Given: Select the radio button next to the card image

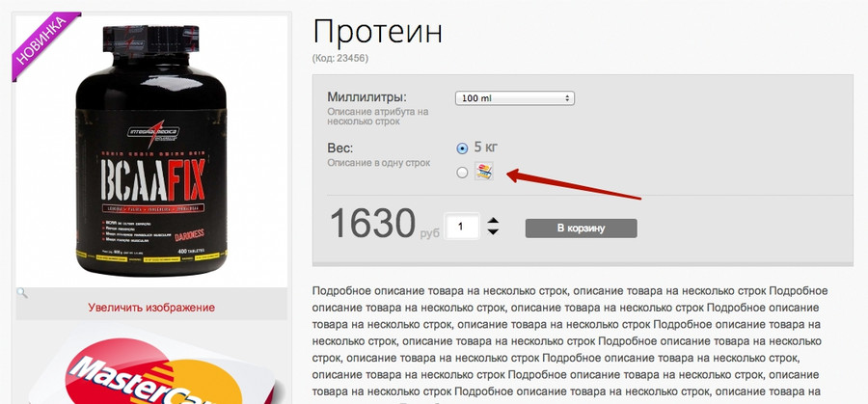Looking at the screenshot, I should (462, 173).
